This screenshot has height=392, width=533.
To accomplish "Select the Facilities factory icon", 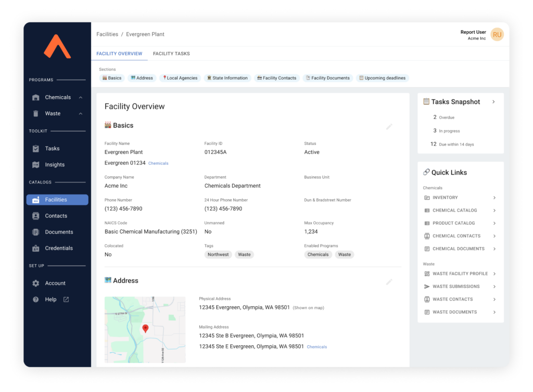I will [x=36, y=200].
